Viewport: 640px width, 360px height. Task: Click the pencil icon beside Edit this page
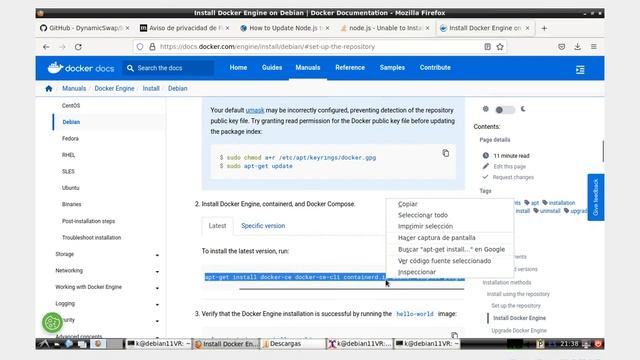(485, 166)
